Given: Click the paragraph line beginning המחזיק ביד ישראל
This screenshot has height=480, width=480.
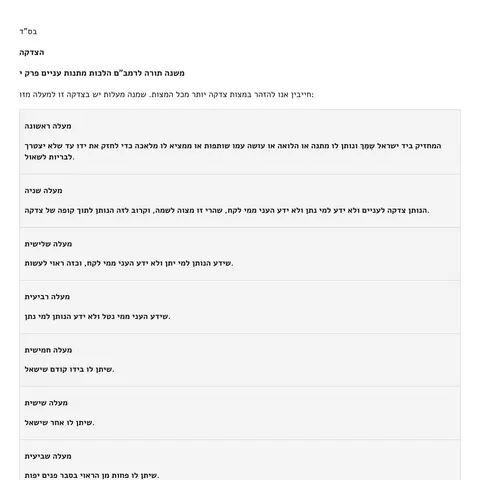Looking at the screenshot, I should click(233, 146).
